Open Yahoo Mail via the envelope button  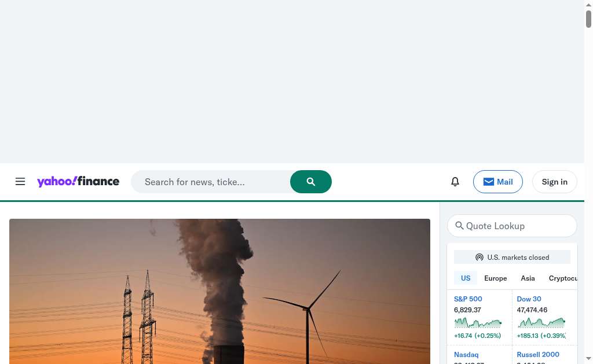pos(497,182)
